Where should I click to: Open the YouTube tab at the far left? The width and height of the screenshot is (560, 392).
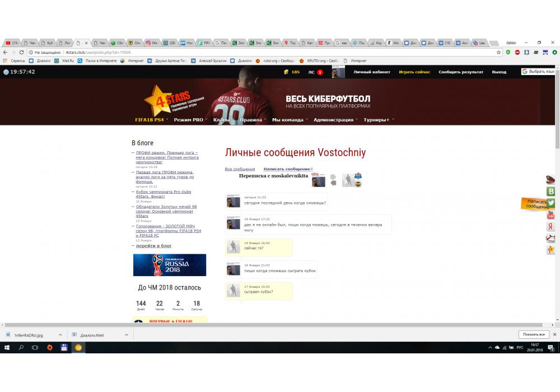(x=12, y=43)
